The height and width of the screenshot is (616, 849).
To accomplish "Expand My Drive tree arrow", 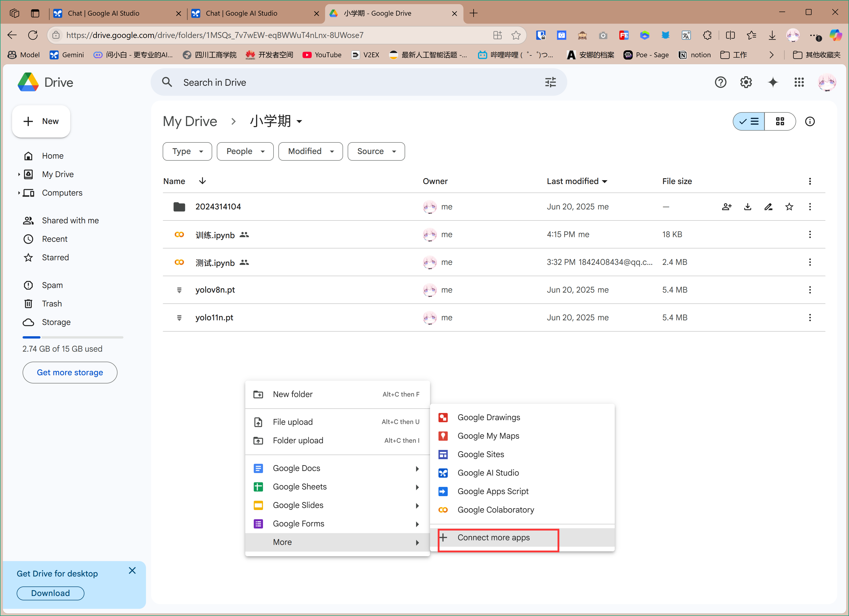I will (19, 174).
